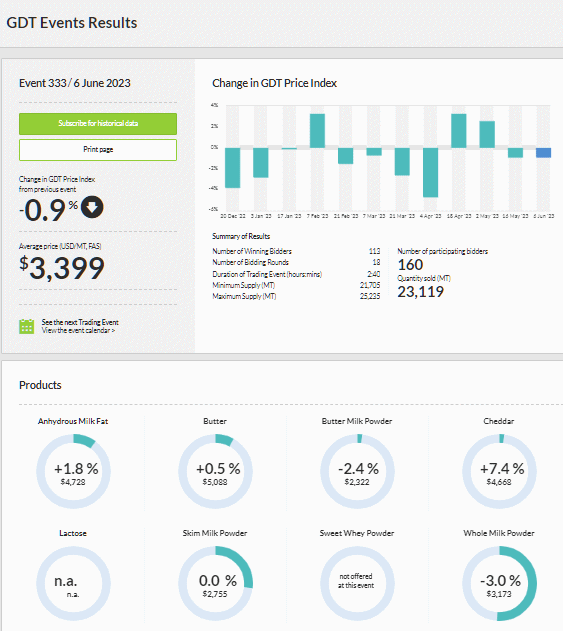Select the 21 Feb '23 bar in chart
Image resolution: width=563 pixels, height=631 pixels.
[x=346, y=156]
